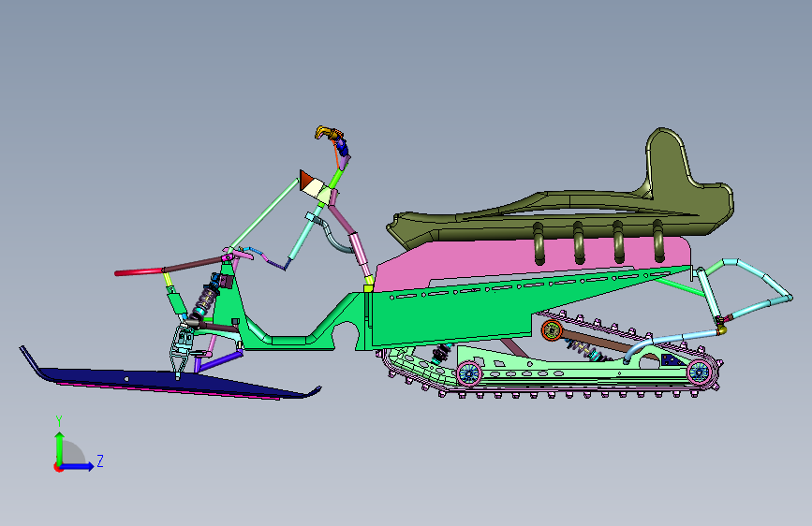Screen dimensions: 812x526
Task: Select the front pink idler wheel of track
Action: 469,373
